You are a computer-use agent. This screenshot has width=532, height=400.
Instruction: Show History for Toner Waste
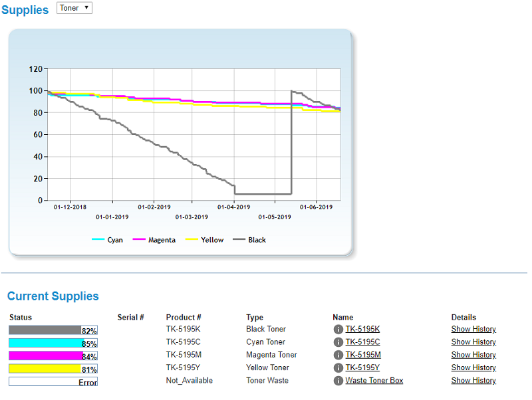coord(473,381)
